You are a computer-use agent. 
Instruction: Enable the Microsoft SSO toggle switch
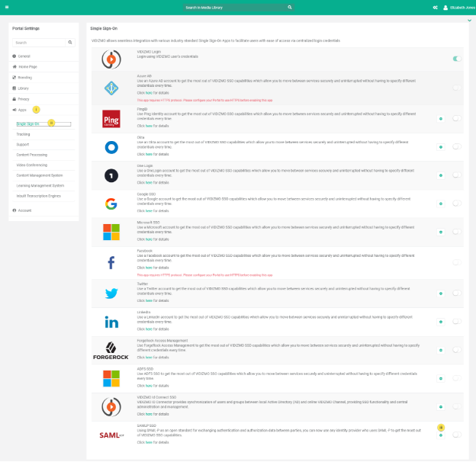(x=457, y=232)
